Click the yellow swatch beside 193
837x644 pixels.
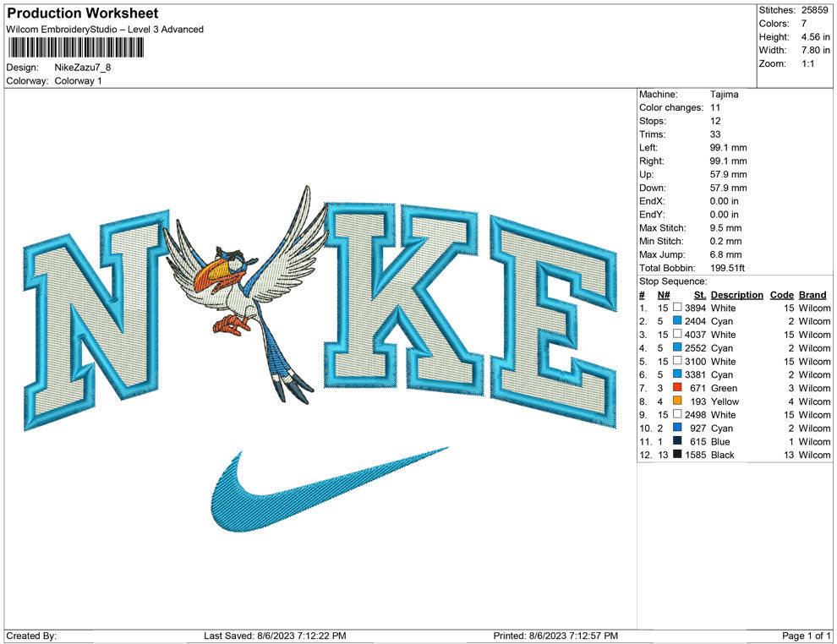pos(677,401)
